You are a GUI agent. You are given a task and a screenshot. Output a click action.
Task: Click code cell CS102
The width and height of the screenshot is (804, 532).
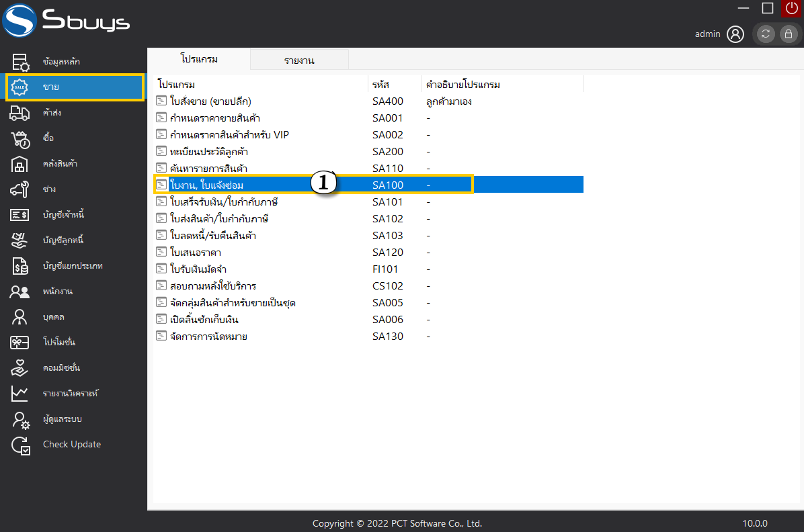(x=388, y=285)
